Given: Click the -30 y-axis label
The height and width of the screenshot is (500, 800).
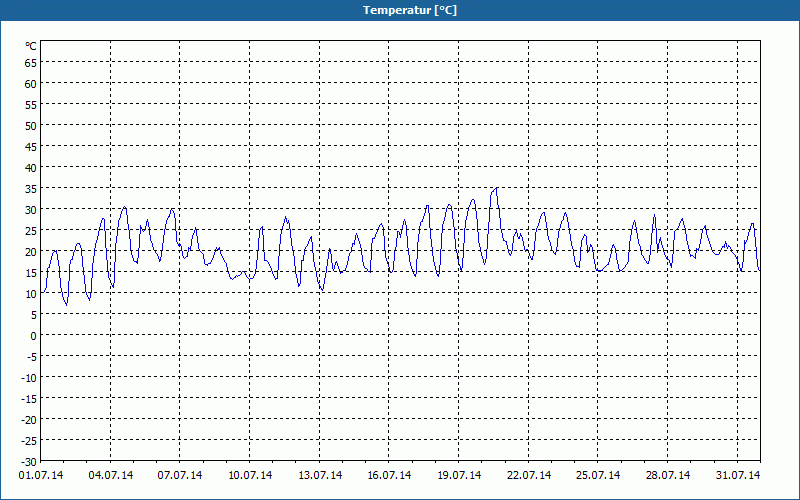Looking at the screenshot, I should pos(29,462).
